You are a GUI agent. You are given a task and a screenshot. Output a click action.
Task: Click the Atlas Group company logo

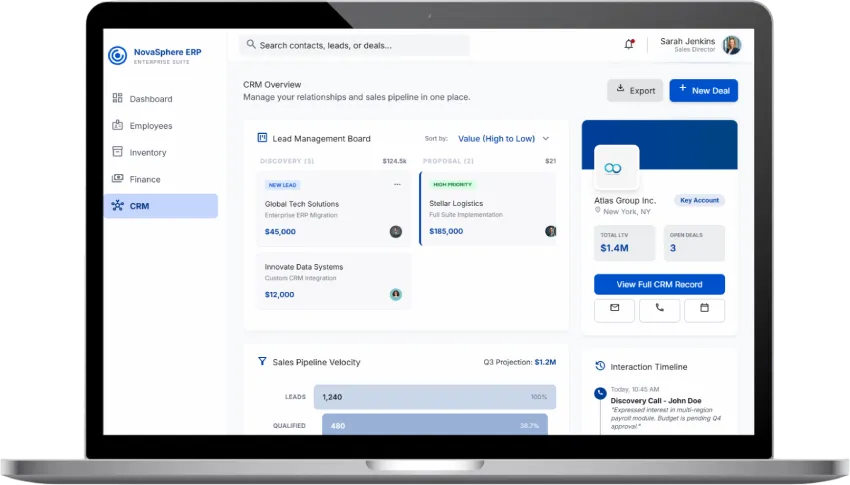[616, 167]
